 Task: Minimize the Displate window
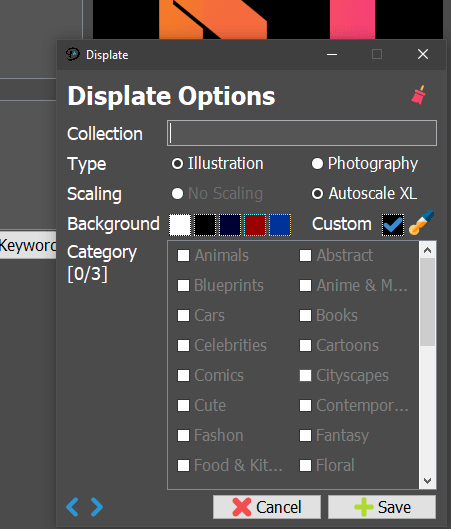[x=332, y=54]
